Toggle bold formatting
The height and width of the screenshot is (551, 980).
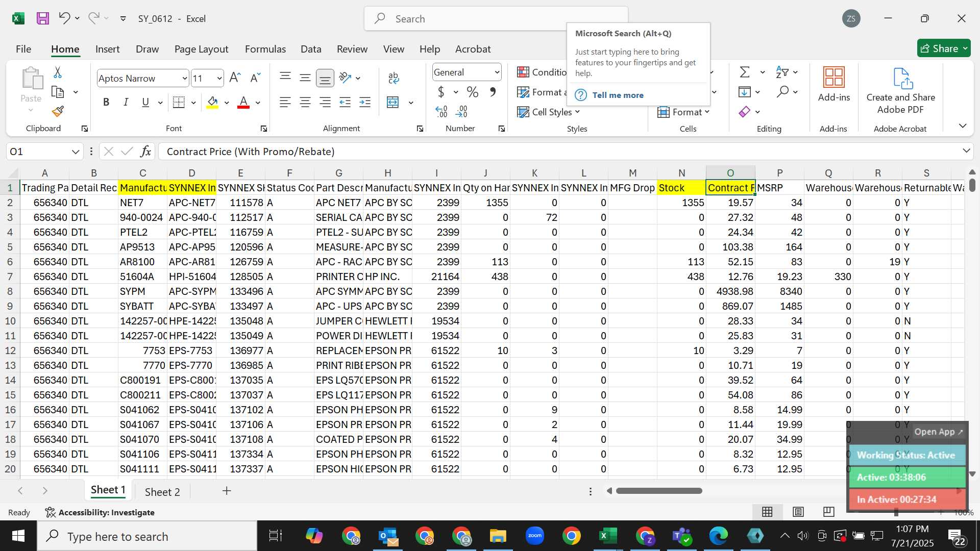(x=106, y=102)
